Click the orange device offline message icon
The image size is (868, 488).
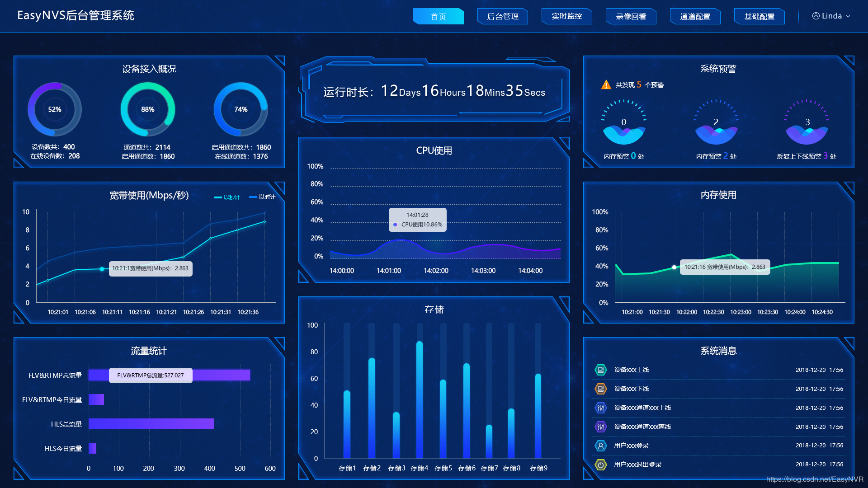coord(600,389)
